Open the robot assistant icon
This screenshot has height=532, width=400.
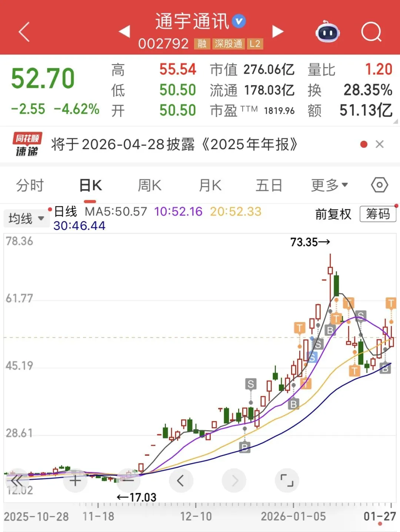tap(327, 32)
